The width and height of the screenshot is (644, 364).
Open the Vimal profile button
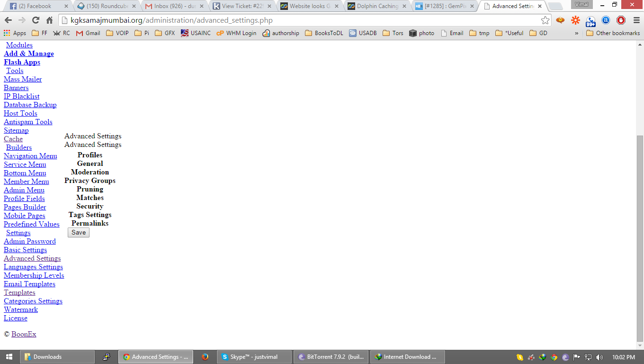click(x=581, y=4)
